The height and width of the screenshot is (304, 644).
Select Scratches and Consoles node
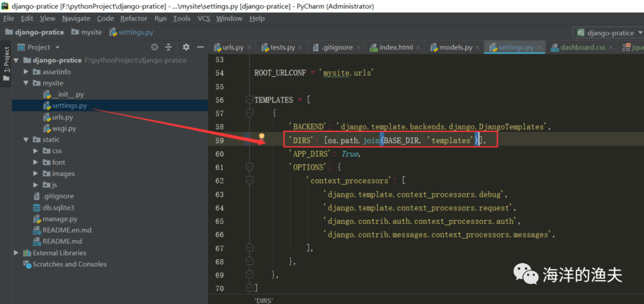tap(65, 264)
